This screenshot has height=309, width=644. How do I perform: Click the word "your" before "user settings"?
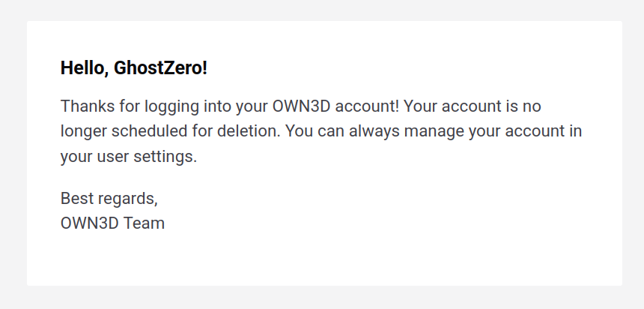tap(77, 157)
